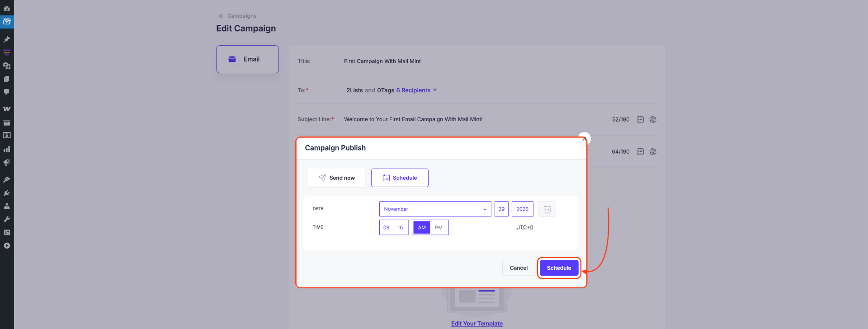Click the hour value 09
The image size is (868, 329).
point(387,227)
